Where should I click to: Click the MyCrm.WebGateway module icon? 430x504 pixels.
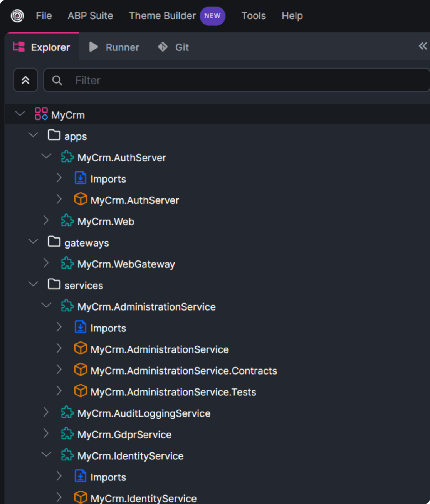67,263
